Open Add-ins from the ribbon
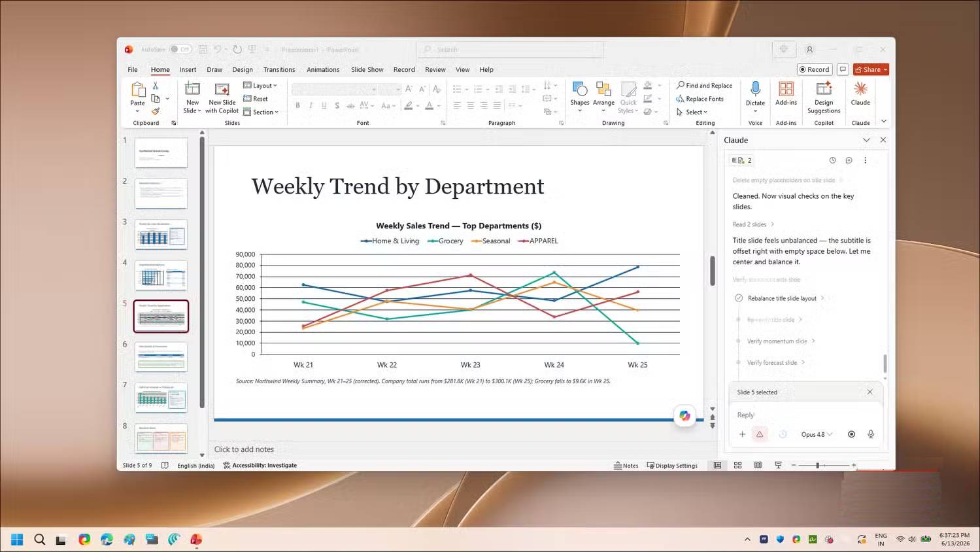Screen dimensions: 980x552 [786, 94]
